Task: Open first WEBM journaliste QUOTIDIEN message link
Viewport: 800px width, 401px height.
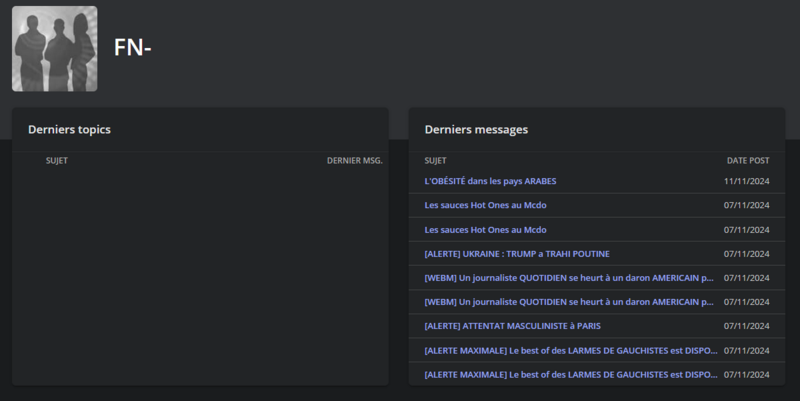Action: [569, 278]
